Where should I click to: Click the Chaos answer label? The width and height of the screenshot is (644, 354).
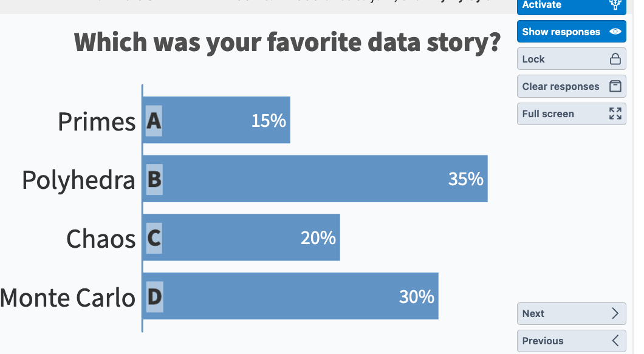(101, 239)
